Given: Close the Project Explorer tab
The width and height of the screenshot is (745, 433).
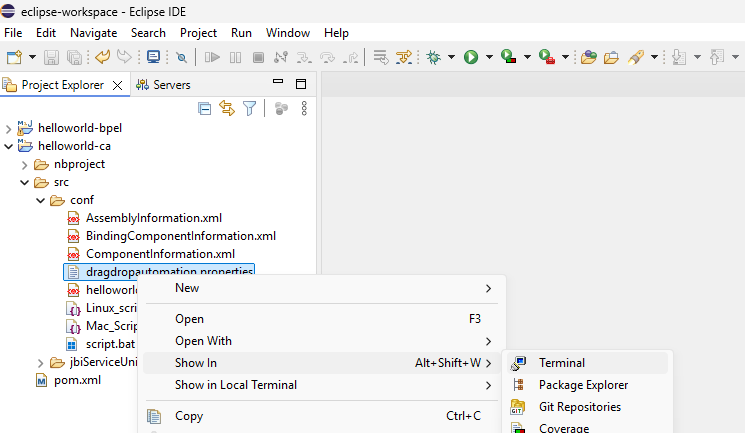Looking at the screenshot, I should [x=117, y=85].
